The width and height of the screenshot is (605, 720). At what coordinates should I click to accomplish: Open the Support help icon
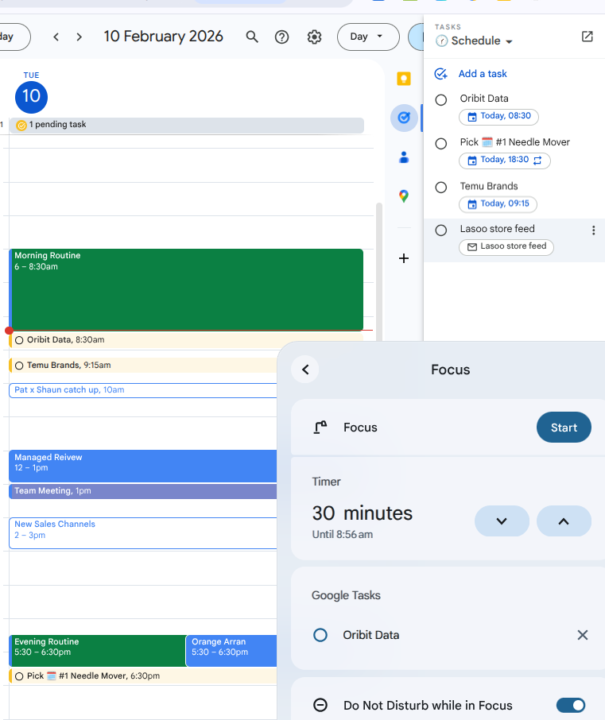(282, 37)
